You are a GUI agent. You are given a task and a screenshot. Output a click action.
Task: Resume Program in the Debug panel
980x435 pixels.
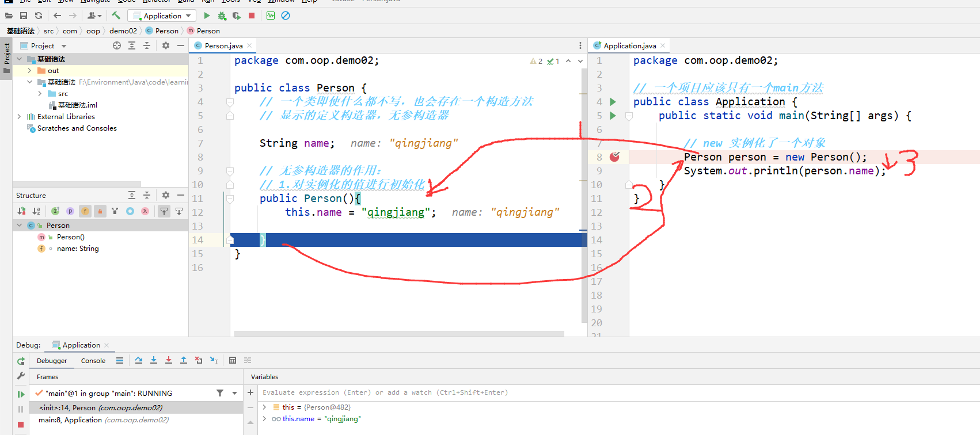(21, 394)
